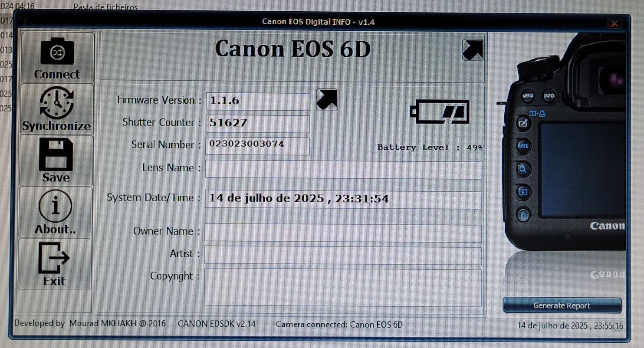Click "Camera connected: Canon EOS 6D" status

(339, 324)
